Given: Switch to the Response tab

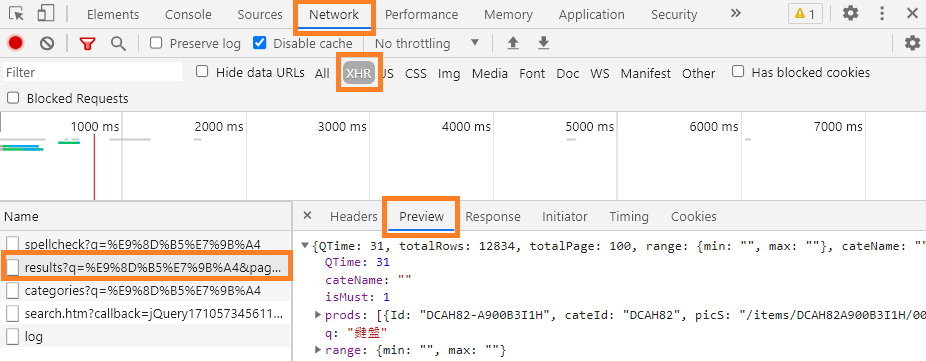Looking at the screenshot, I should (493, 216).
